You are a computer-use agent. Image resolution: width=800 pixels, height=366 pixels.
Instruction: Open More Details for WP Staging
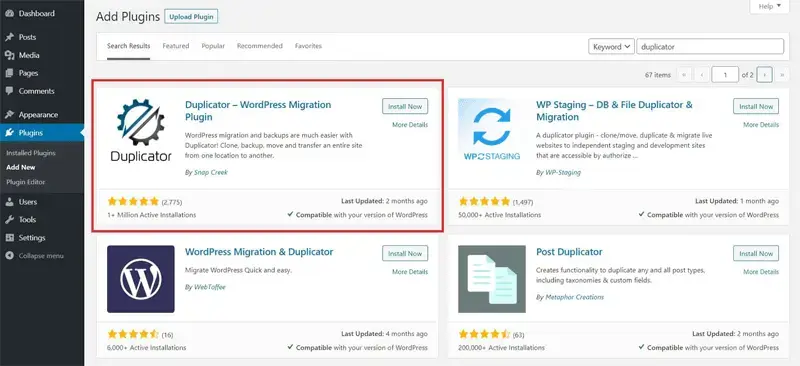coord(761,125)
